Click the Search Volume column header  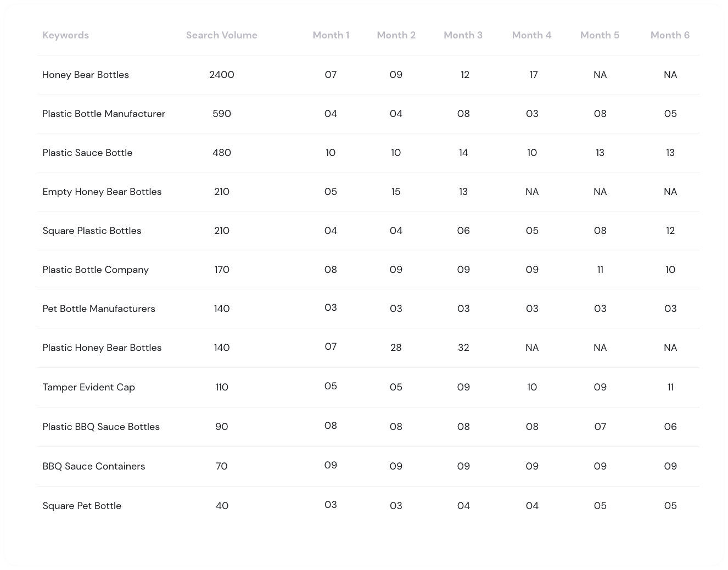pos(221,35)
